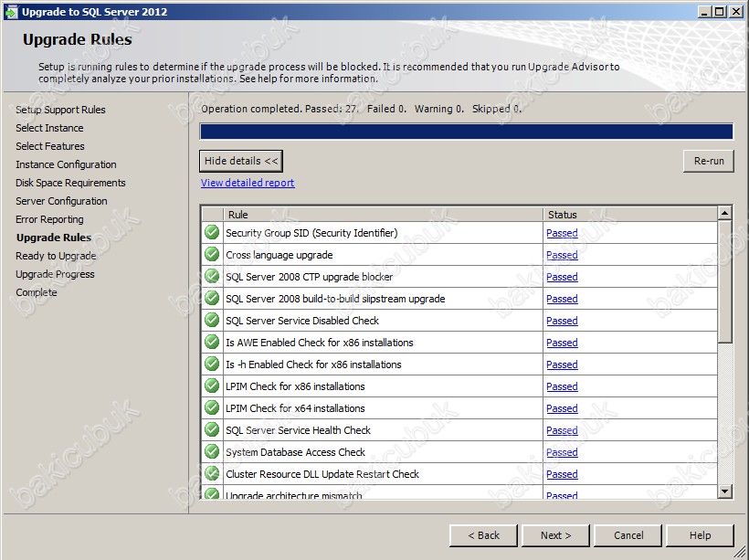The width and height of the screenshot is (749, 560).
Task: Click the completed progress bar
Action: (x=466, y=132)
